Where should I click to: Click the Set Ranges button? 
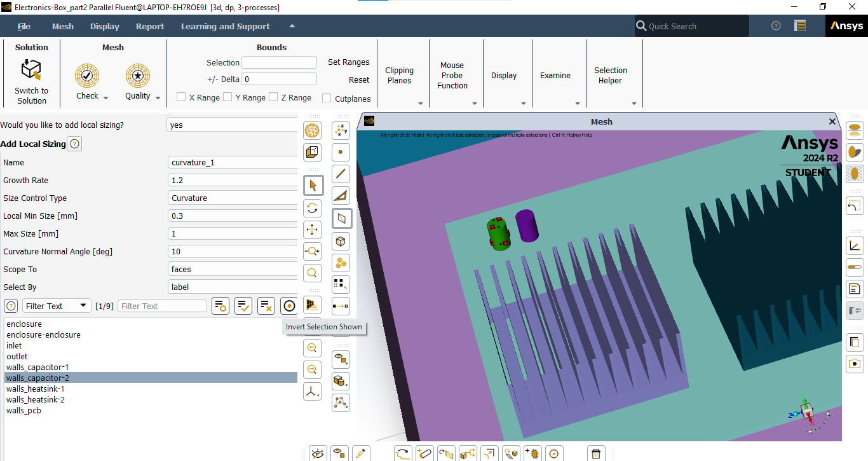tap(348, 62)
